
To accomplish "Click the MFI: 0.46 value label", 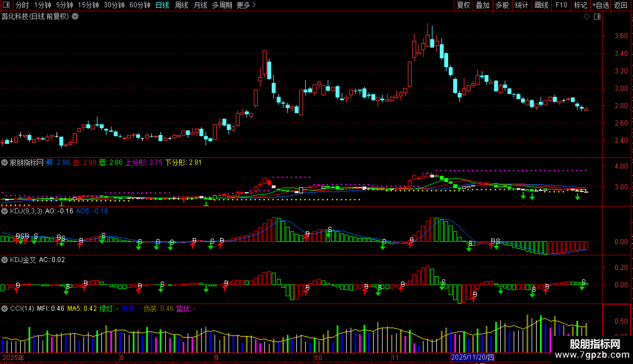I will tap(50, 309).
